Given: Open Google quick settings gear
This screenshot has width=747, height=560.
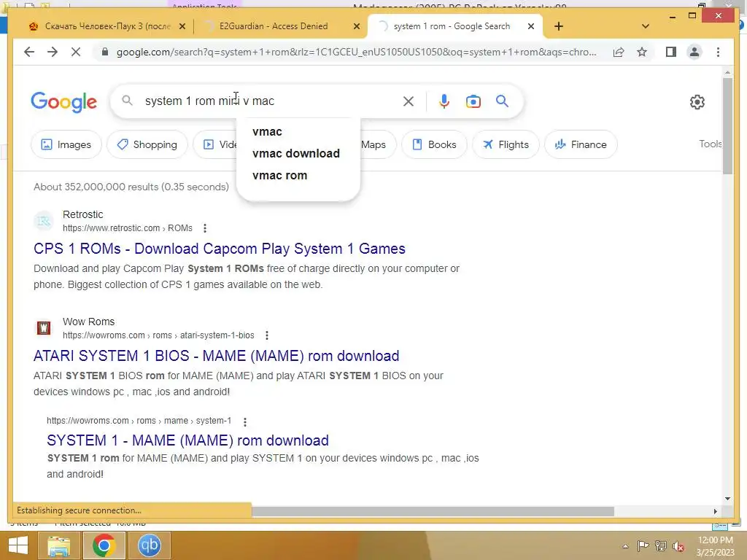Looking at the screenshot, I should (697, 102).
